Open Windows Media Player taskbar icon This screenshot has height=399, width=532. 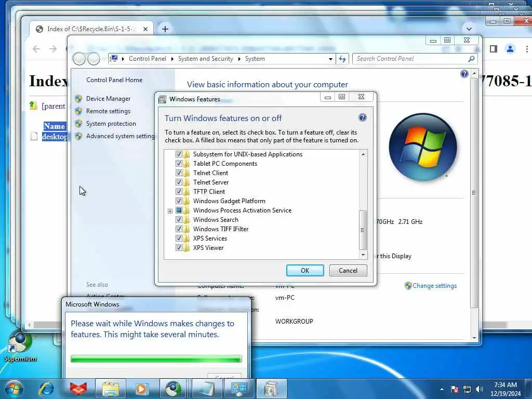point(142,389)
